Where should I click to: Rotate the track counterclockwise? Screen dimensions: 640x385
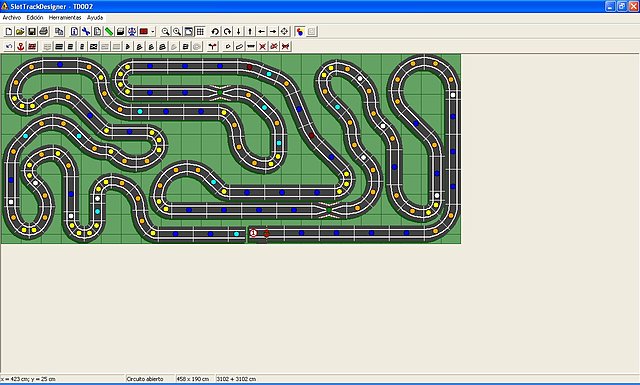215,31
